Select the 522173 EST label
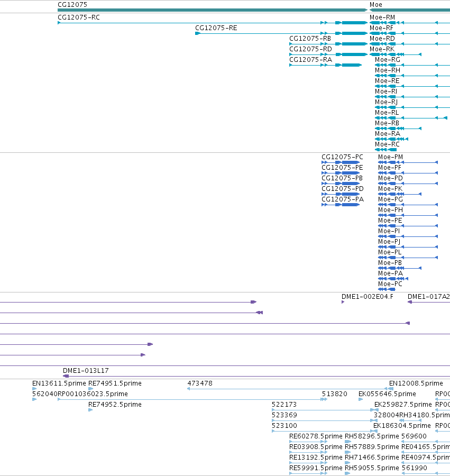This screenshot has height=476, width=450. pos(284,405)
